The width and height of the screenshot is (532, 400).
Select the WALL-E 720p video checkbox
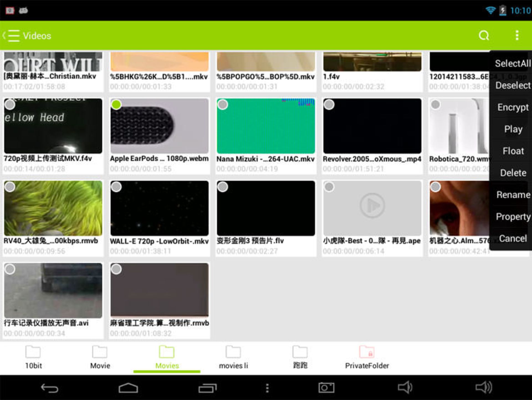pyautogui.click(x=116, y=187)
